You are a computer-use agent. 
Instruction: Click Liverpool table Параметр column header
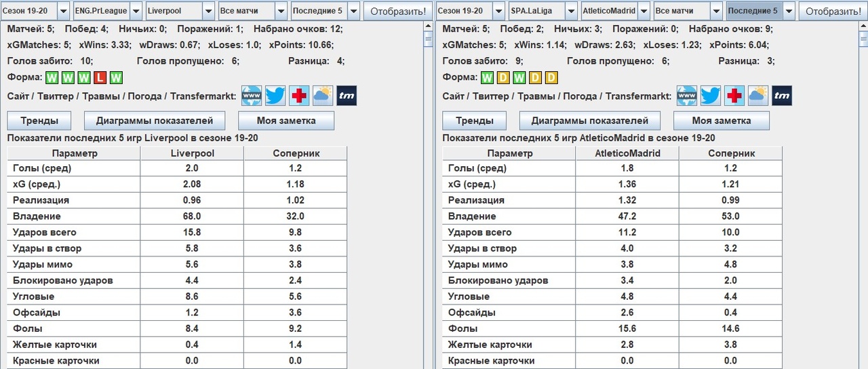tap(74, 153)
